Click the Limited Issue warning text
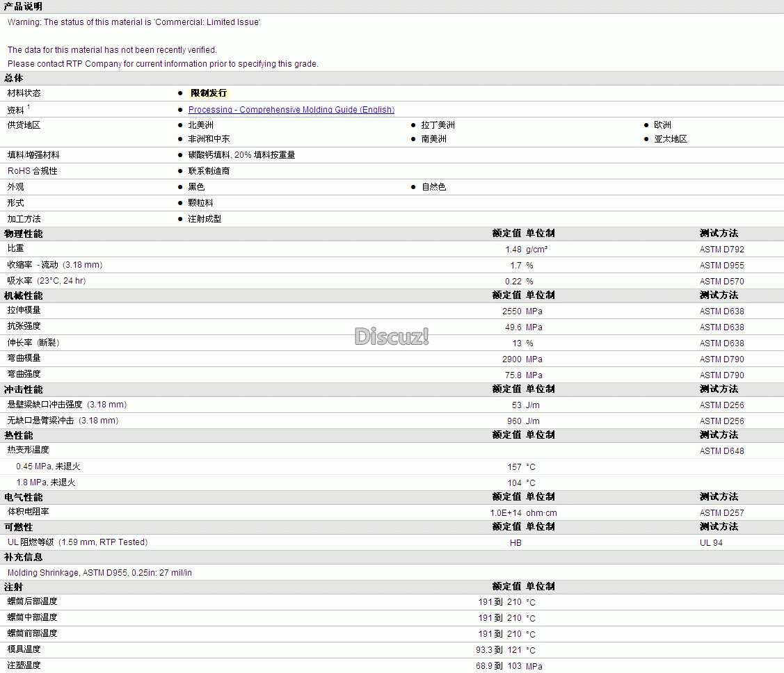784x673 pixels. 134,22
